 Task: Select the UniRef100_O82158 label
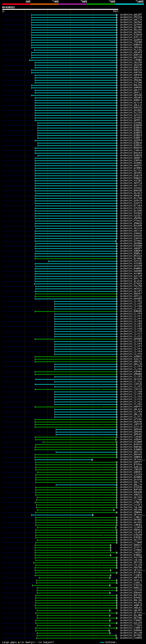[131, 65]
